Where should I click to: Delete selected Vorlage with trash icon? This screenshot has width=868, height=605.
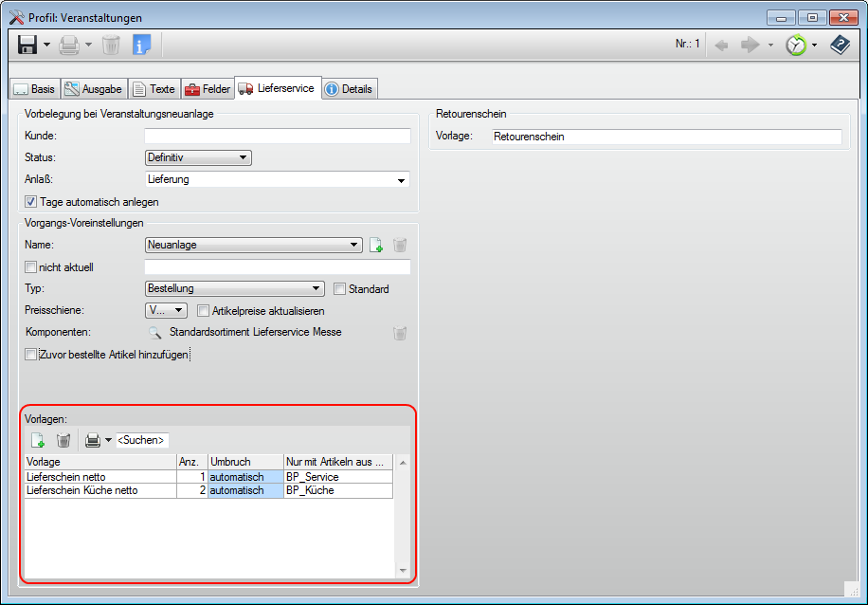click(63, 440)
